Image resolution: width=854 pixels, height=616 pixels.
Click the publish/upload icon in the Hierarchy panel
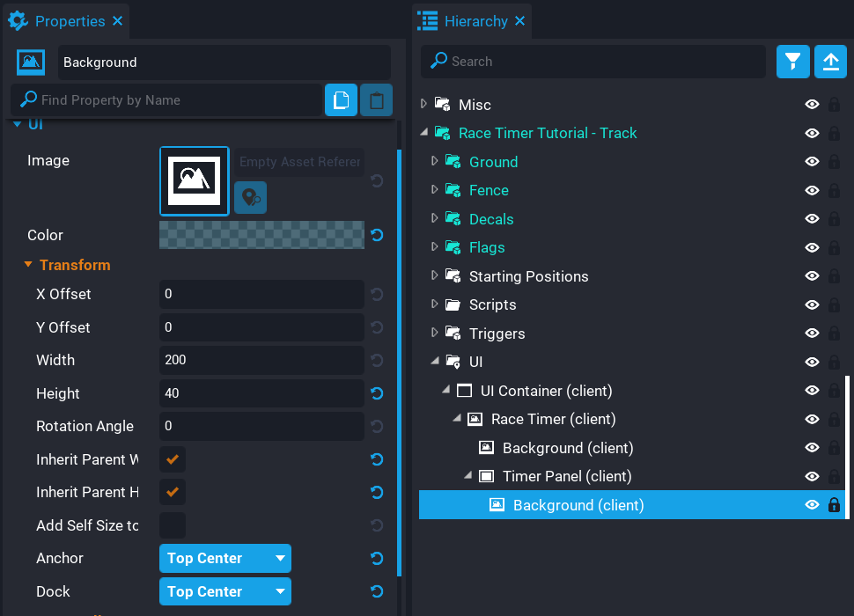coord(830,62)
